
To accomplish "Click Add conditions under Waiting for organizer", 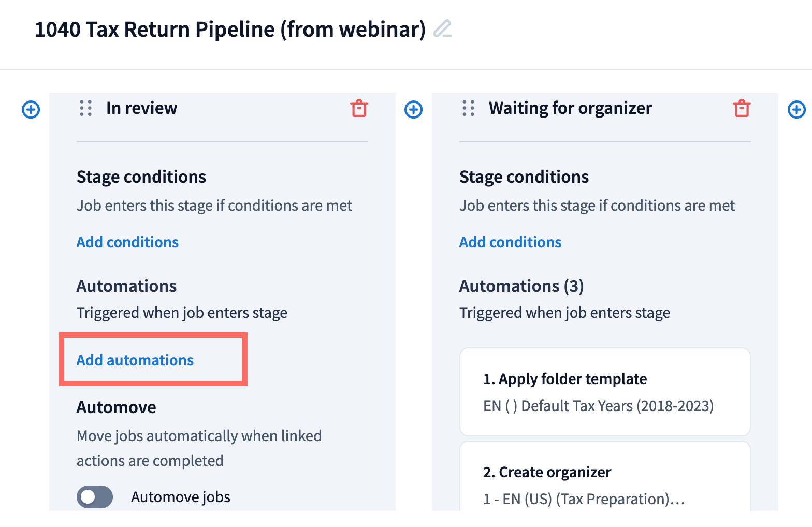I will [510, 242].
